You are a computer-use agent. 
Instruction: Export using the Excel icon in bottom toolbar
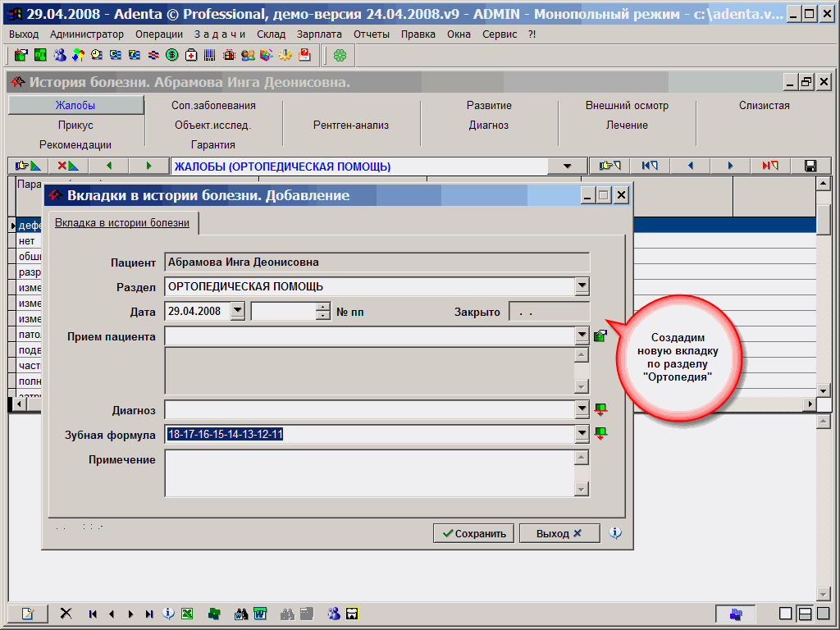coord(187,614)
